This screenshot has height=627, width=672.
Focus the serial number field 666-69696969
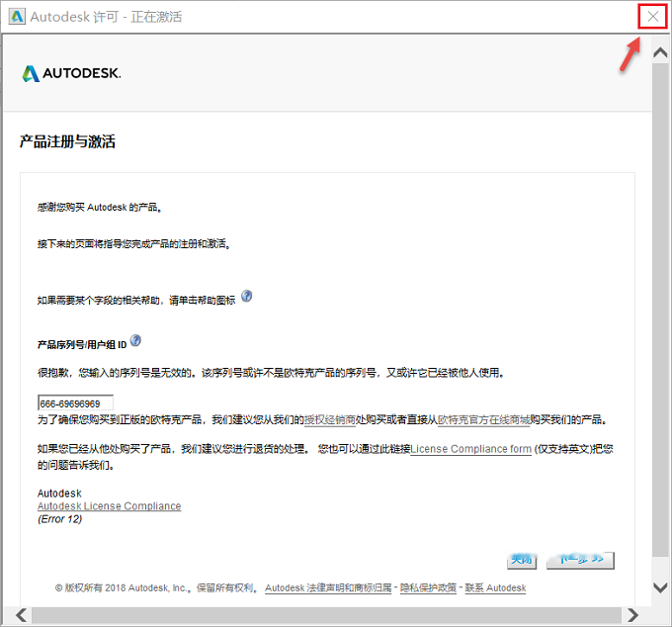[x=75, y=403]
